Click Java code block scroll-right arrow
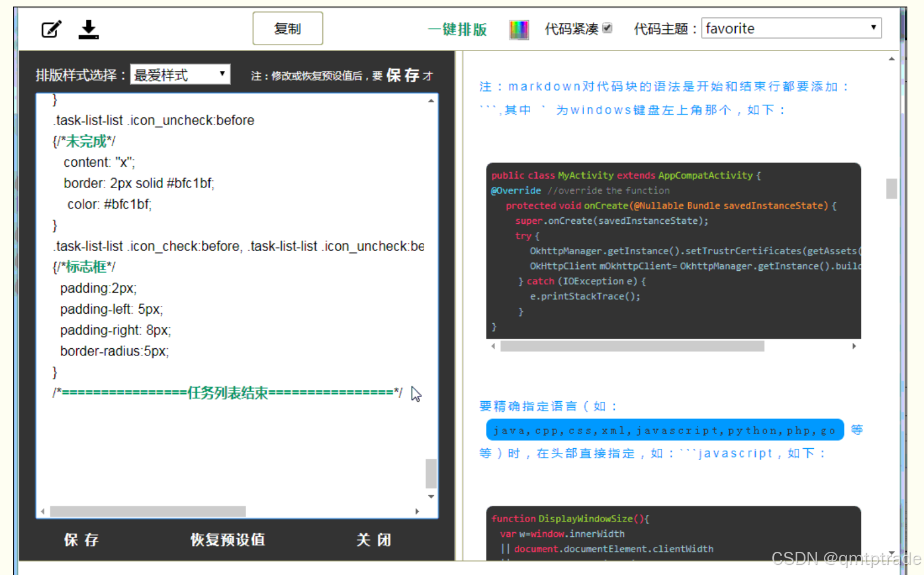This screenshot has width=924, height=575. [854, 346]
